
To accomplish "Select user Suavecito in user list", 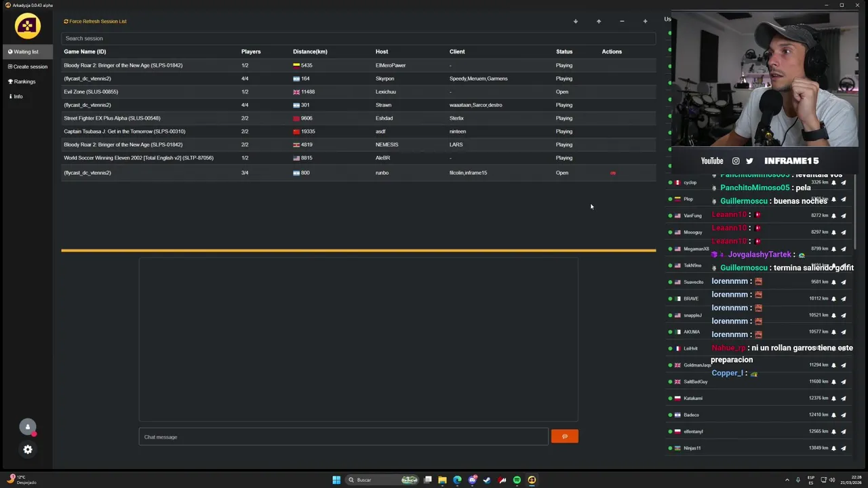I will coord(693,282).
